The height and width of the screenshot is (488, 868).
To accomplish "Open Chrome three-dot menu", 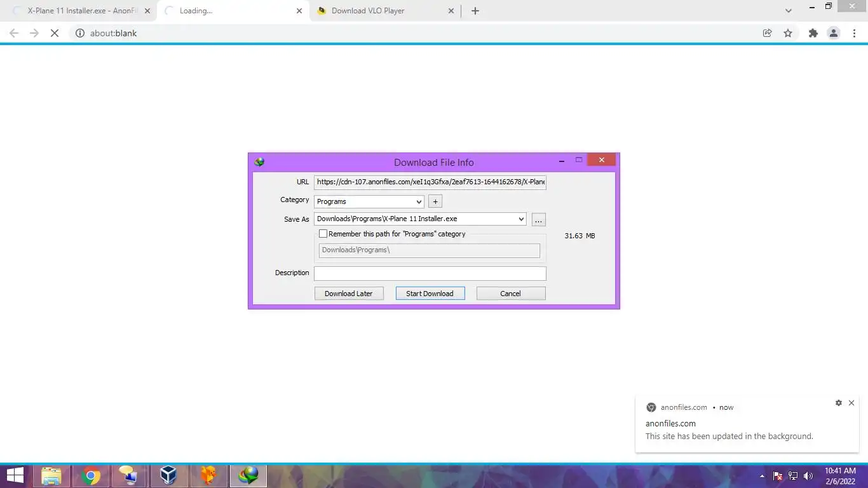I will tap(854, 33).
